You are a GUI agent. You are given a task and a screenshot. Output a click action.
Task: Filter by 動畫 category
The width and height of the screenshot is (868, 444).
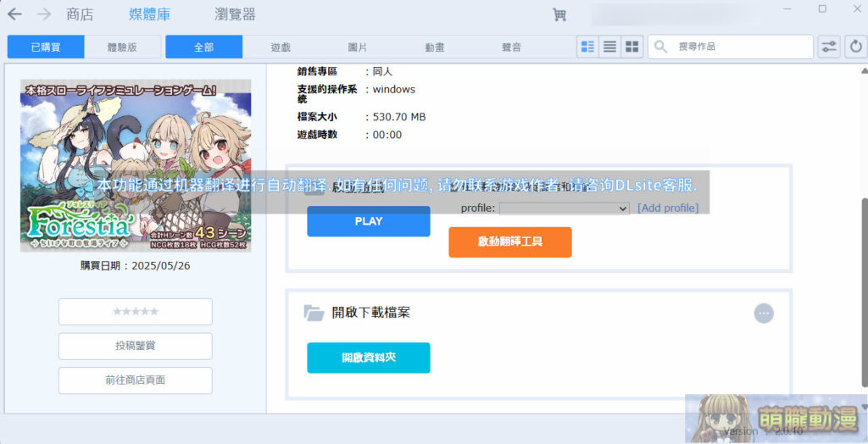point(435,47)
